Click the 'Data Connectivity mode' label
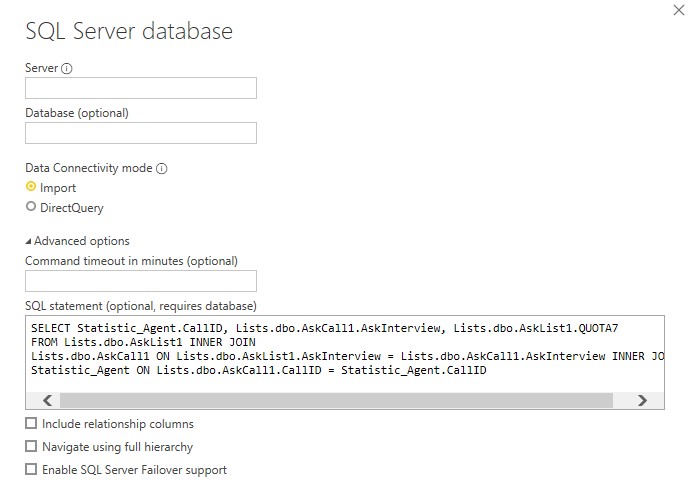The height and width of the screenshot is (491, 691). (x=89, y=168)
